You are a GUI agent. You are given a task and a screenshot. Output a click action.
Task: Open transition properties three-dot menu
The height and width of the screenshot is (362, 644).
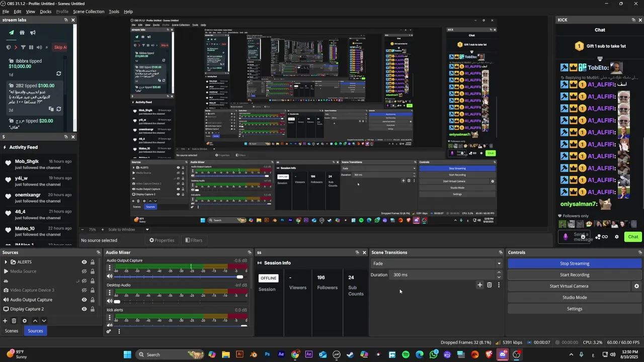(499, 285)
